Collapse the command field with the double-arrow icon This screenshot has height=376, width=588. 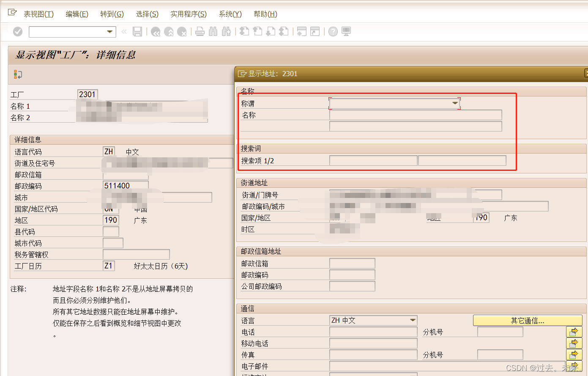(124, 31)
